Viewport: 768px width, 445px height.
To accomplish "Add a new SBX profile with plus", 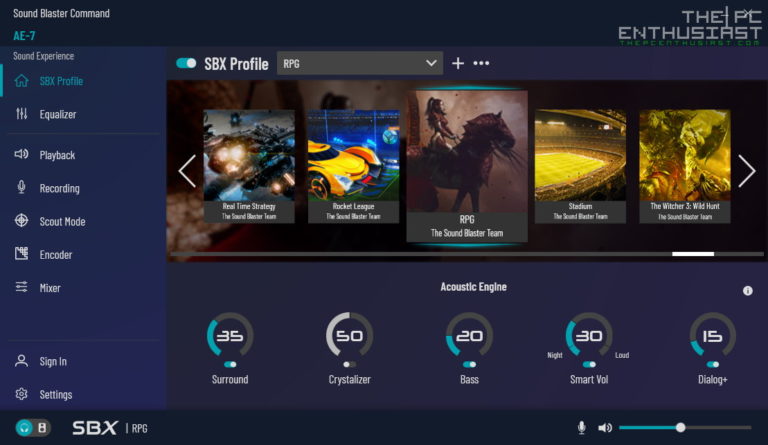I will pyautogui.click(x=458, y=63).
